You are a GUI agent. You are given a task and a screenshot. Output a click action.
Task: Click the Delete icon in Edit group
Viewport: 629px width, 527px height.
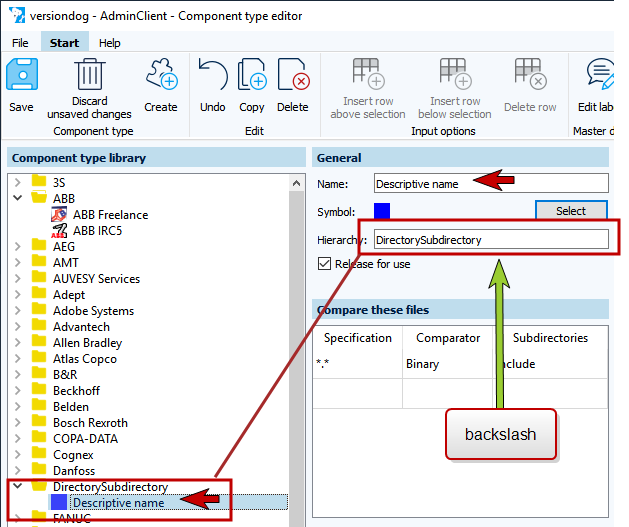pyautogui.click(x=292, y=76)
